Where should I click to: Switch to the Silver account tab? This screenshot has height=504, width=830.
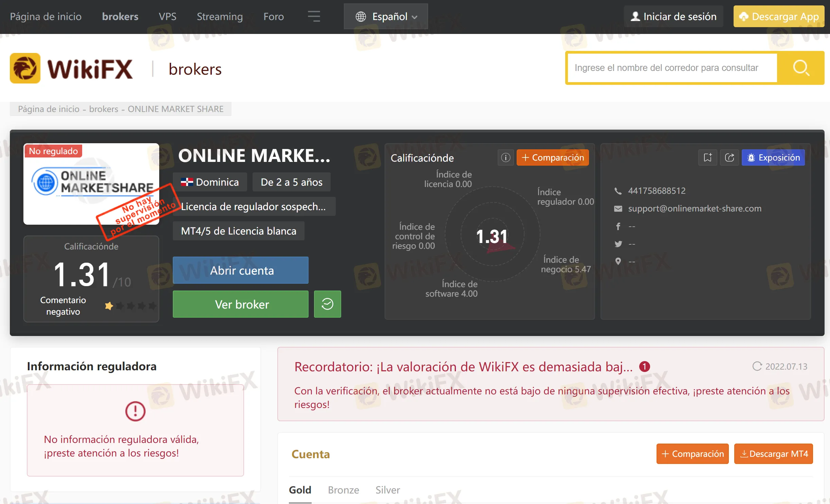coord(387,490)
